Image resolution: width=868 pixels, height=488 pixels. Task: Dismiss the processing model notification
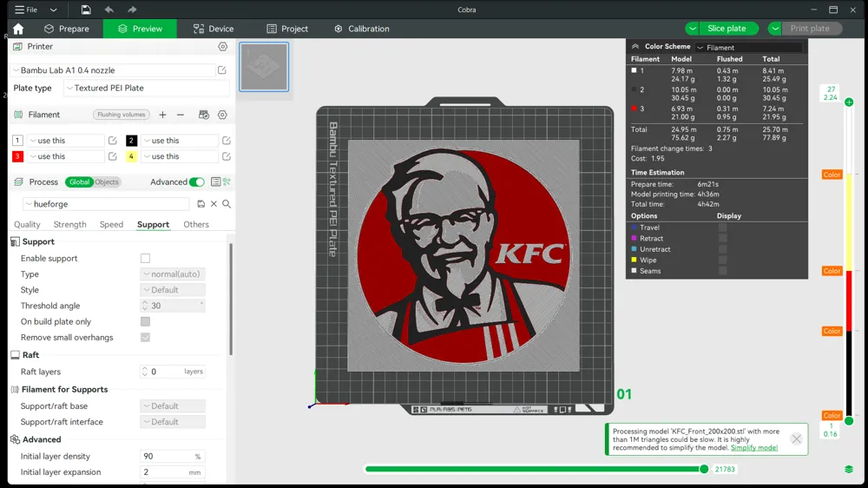pyautogui.click(x=796, y=439)
